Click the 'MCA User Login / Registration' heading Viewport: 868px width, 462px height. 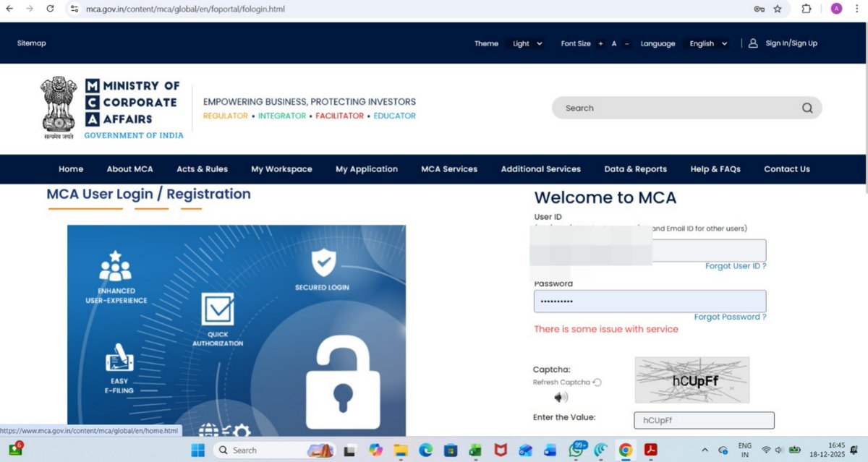tap(148, 194)
